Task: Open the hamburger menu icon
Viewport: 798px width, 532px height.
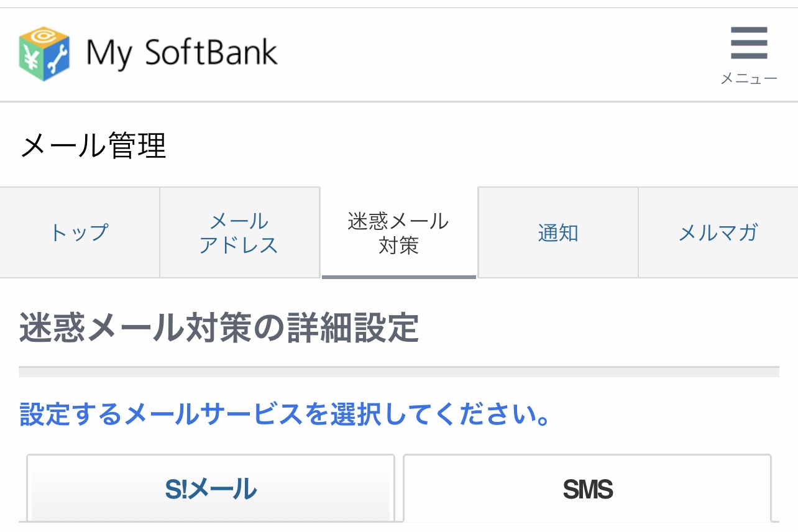Action: [x=749, y=44]
